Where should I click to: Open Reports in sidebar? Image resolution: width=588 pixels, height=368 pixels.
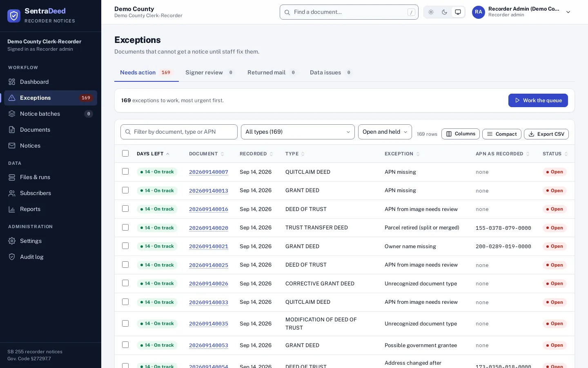51,209
